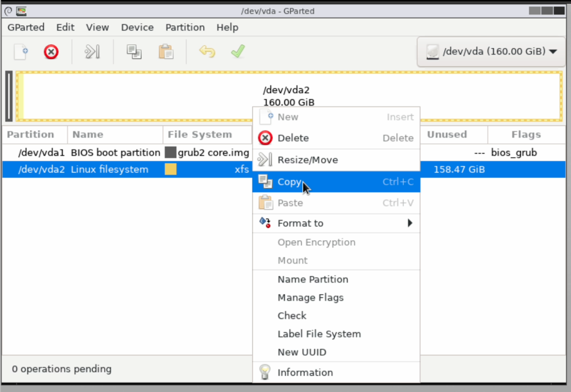Image resolution: width=571 pixels, height=392 pixels.
Task: Click the bios_grub flag cell
Action: (x=514, y=152)
